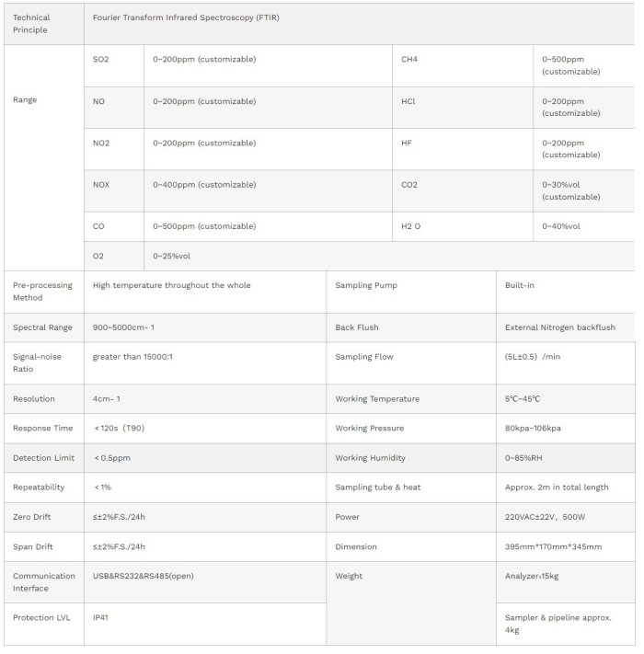Select the Protection LVL IP41 value
Viewport: 644px width, 654px height.
tap(101, 618)
